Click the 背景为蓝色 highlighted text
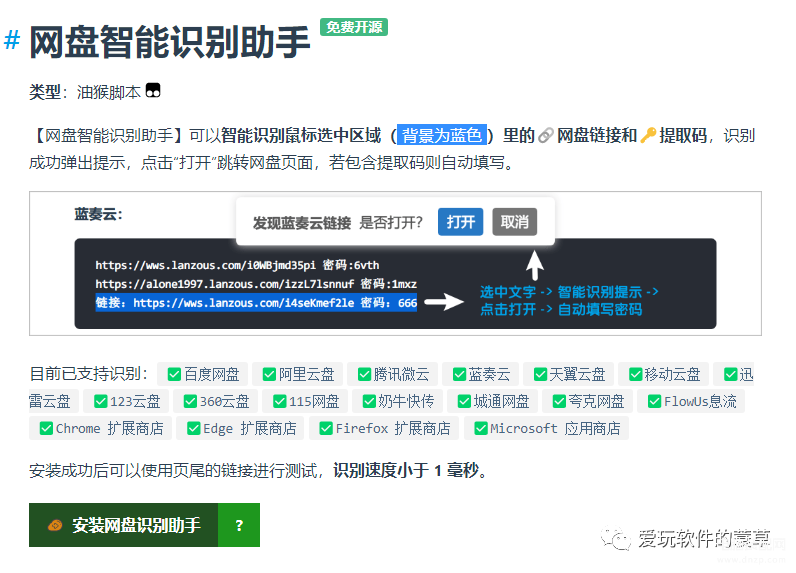Image resolution: width=796 pixels, height=573 pixels. coord(442,136)
